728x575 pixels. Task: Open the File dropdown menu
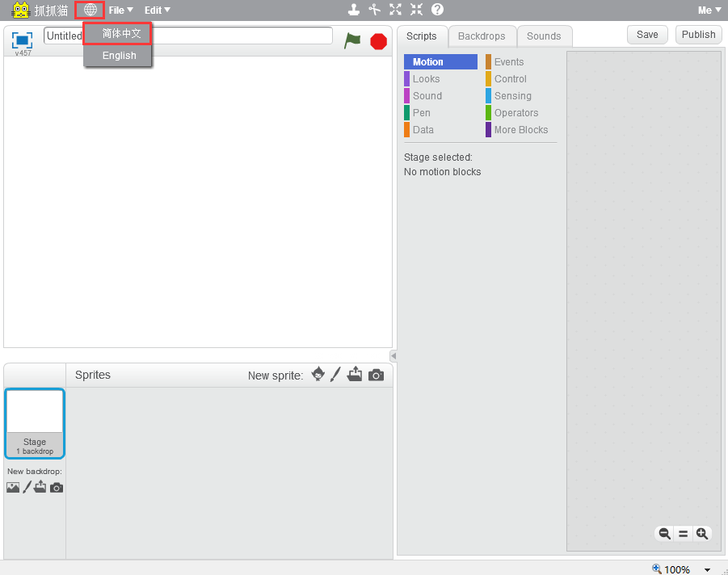tap(120, 10)
